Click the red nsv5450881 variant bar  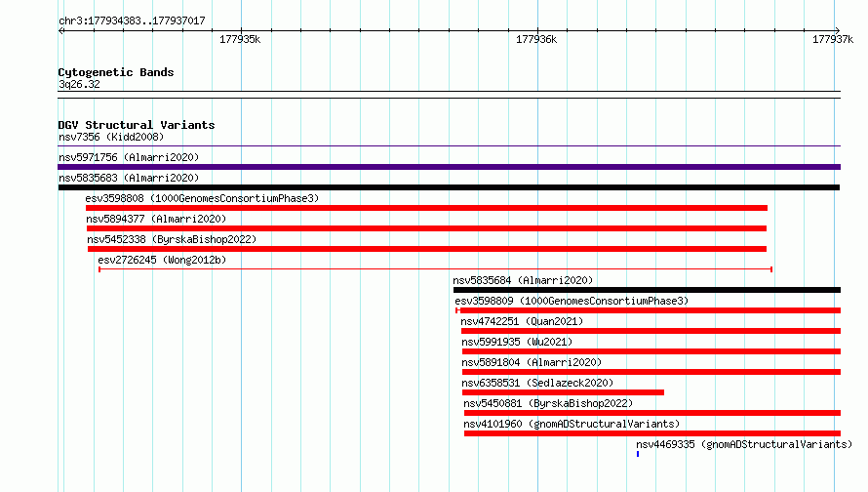652,413
